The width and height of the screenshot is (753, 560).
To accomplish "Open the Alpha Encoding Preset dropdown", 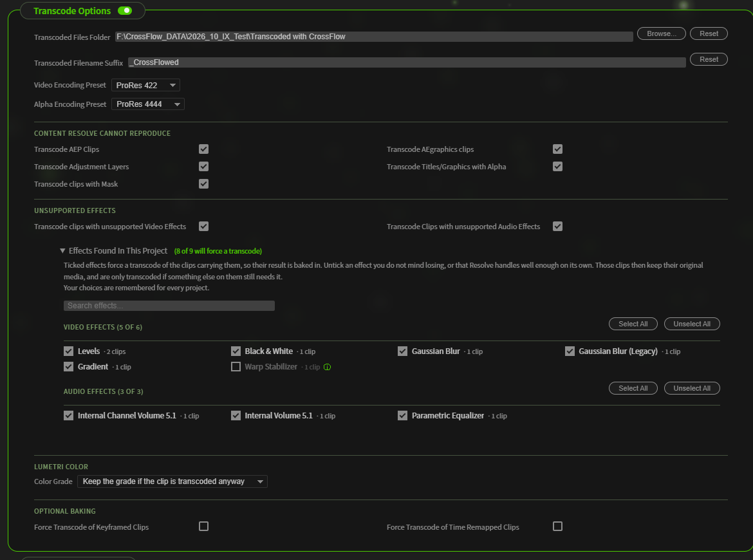I will pos(148,104).
